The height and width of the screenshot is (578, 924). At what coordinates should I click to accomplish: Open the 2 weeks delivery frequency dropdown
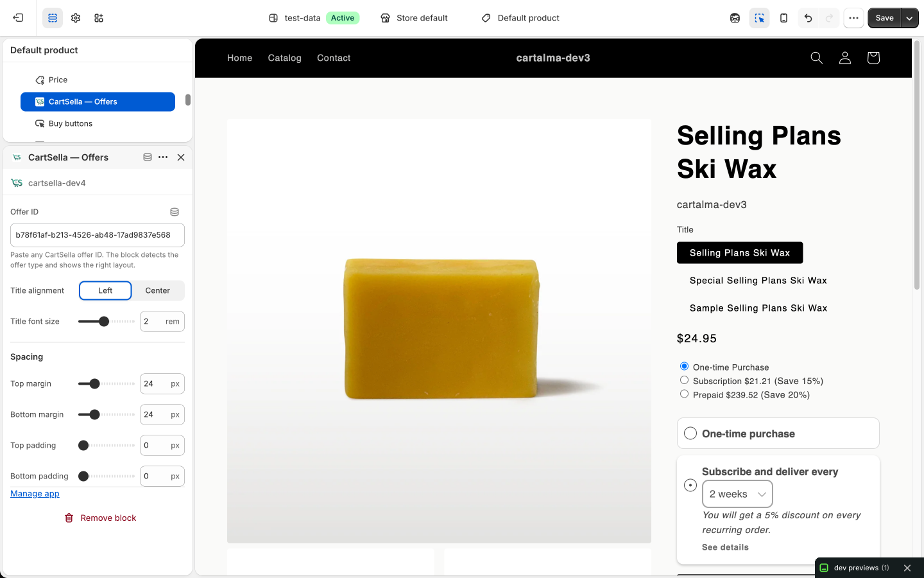point(737,494)
